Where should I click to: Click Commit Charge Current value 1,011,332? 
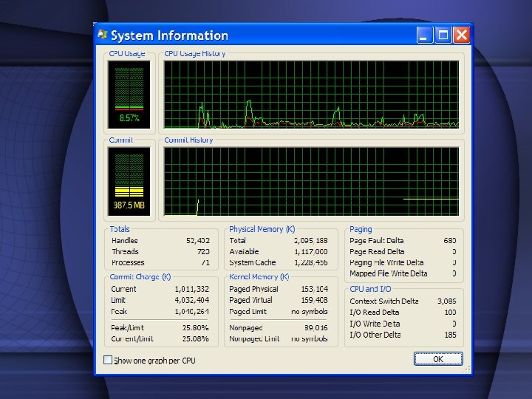191,289
